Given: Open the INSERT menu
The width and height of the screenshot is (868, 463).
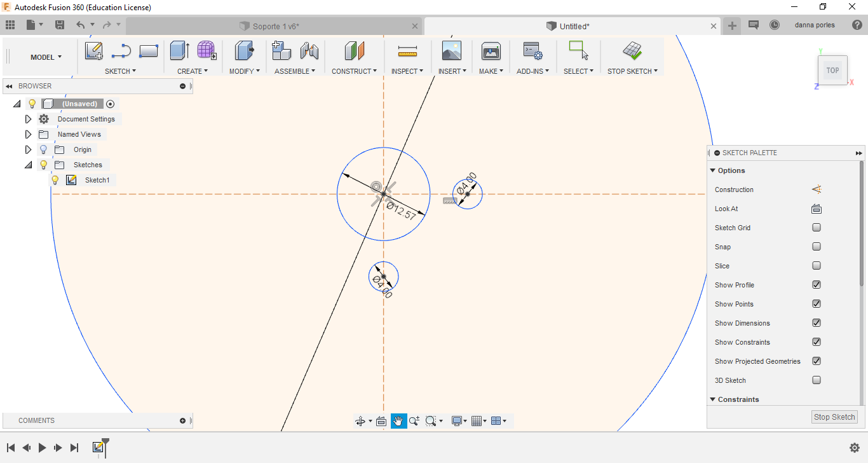Looking at the screenshot, I should (452, 71).
